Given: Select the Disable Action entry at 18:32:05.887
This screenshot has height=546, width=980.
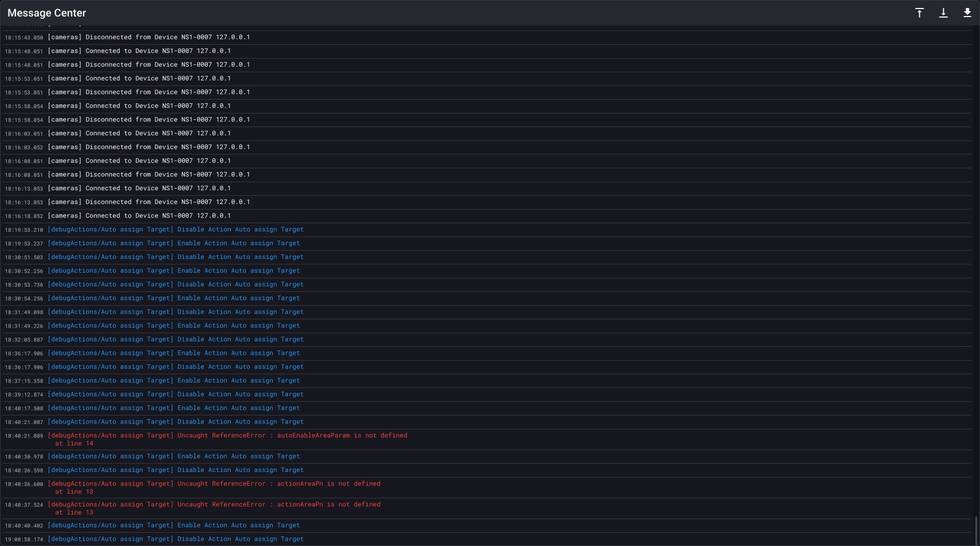Looking at the screenshot, I should pos(176,339).
